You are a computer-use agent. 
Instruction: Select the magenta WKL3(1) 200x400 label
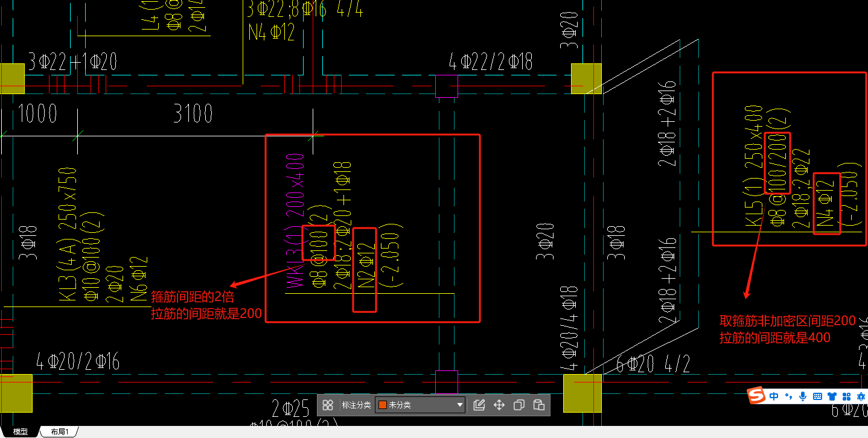coord(295,222)
